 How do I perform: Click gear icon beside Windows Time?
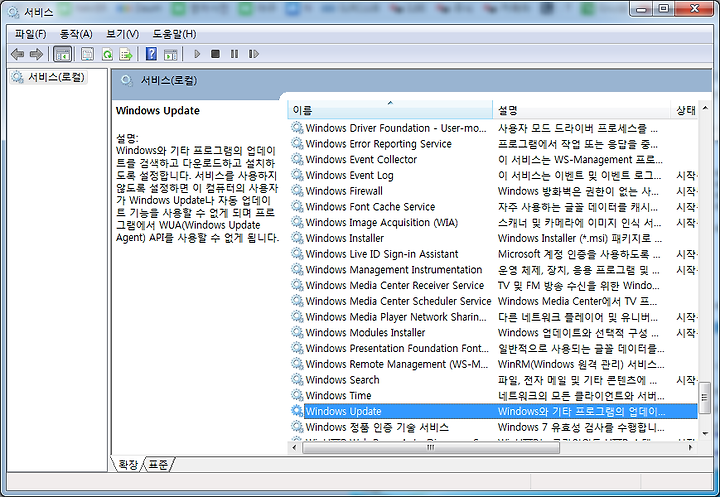pyautogui.click(x=297, y=395)
